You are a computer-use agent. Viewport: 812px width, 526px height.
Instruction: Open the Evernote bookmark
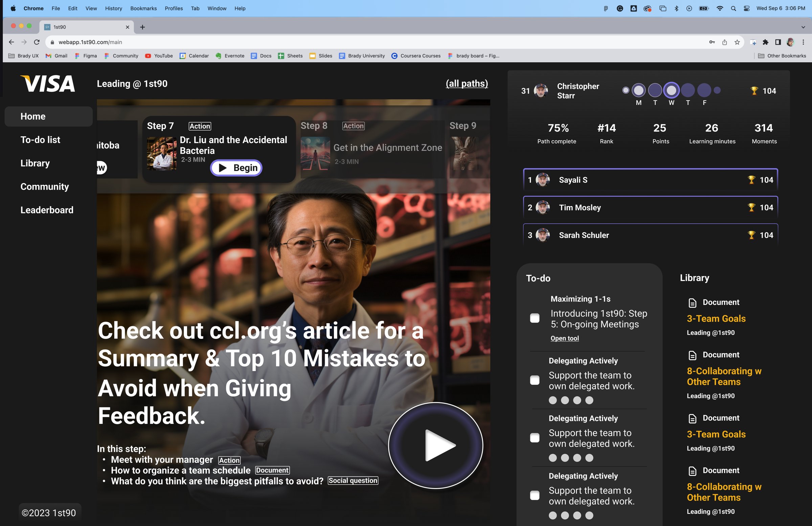click(x=230, y=56)
